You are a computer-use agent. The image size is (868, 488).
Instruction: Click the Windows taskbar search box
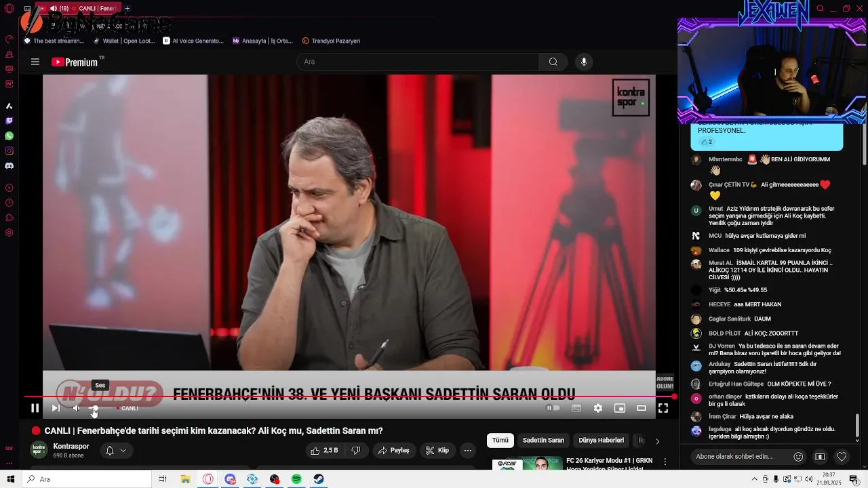coord(88,479)
